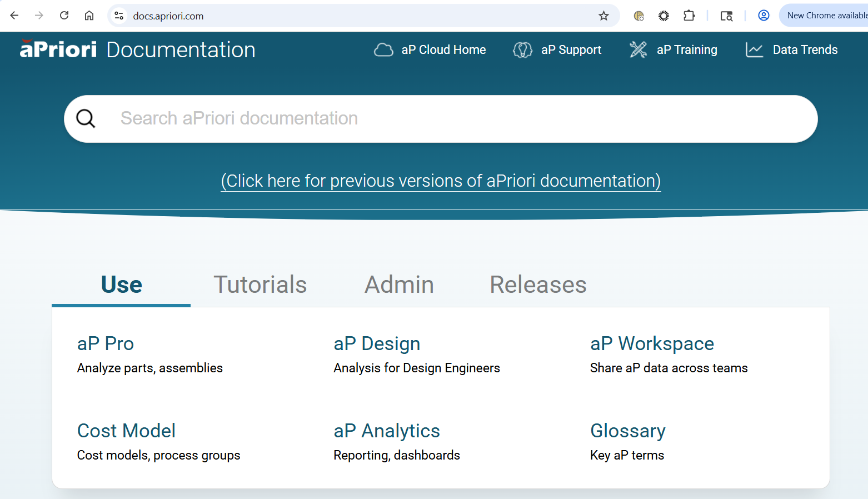
Task: Click the aP Support lifebuoy icon
Action: pyautogui.click(x=522, y=50)
